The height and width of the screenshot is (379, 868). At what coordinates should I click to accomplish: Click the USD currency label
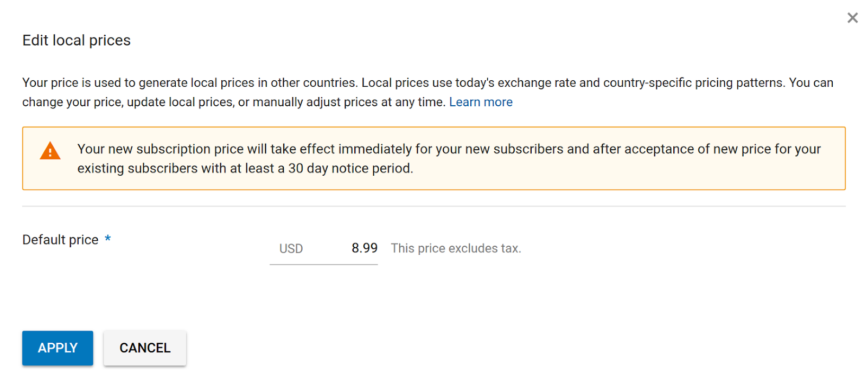click(291, 249)
